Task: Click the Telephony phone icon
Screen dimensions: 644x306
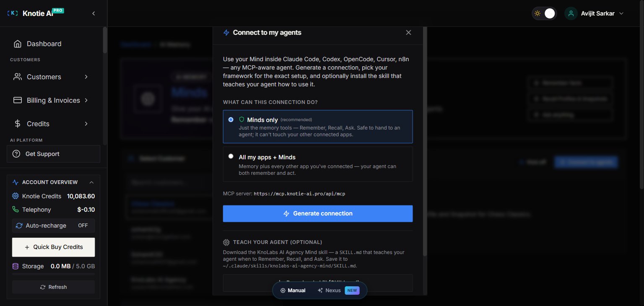Action: point(16,210)
